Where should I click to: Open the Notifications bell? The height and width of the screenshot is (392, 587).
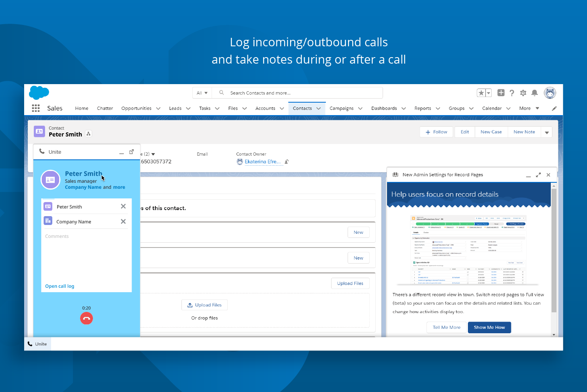pos(534,93)
